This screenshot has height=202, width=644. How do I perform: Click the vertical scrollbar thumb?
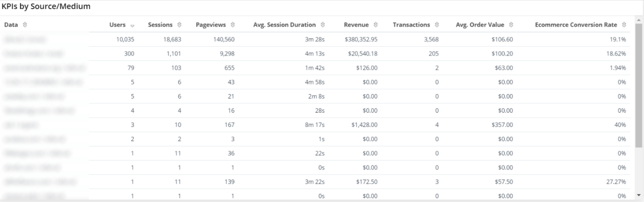(639, 85)
